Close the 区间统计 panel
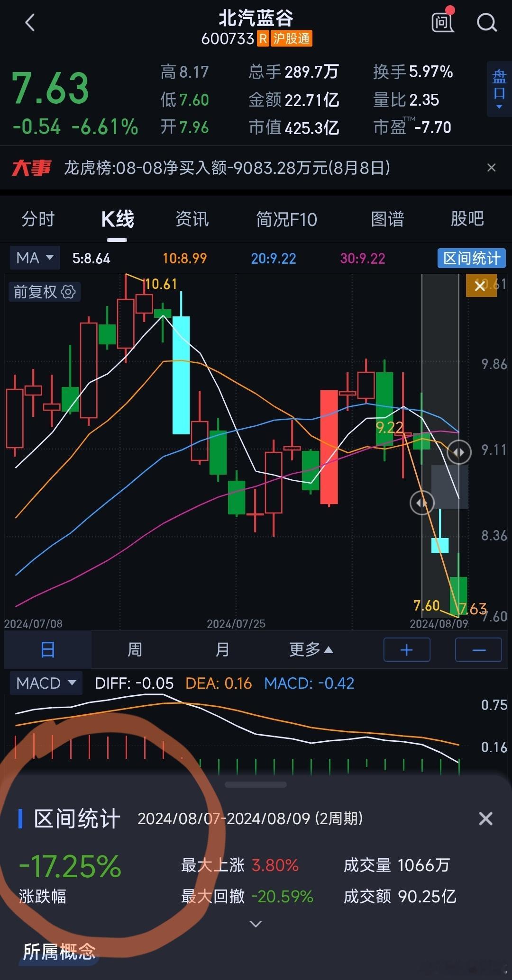The height and width of the screenshot is (980, 512). tap(485, 818)
